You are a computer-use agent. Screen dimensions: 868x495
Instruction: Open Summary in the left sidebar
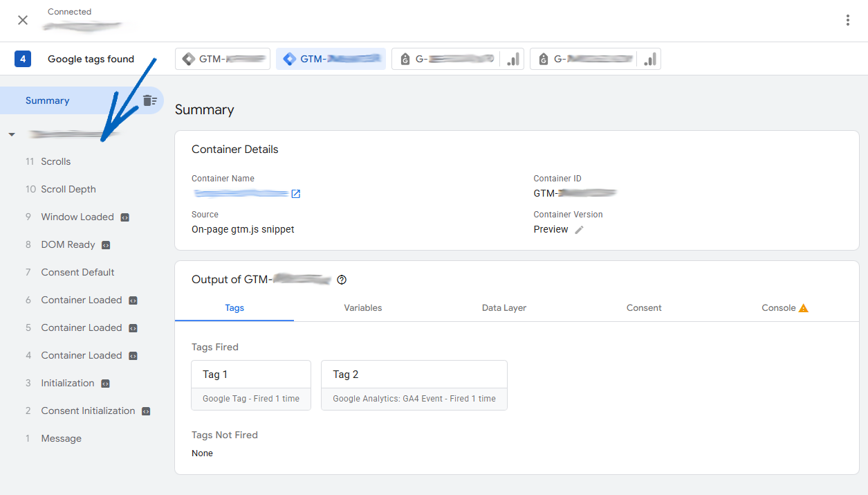48,100
